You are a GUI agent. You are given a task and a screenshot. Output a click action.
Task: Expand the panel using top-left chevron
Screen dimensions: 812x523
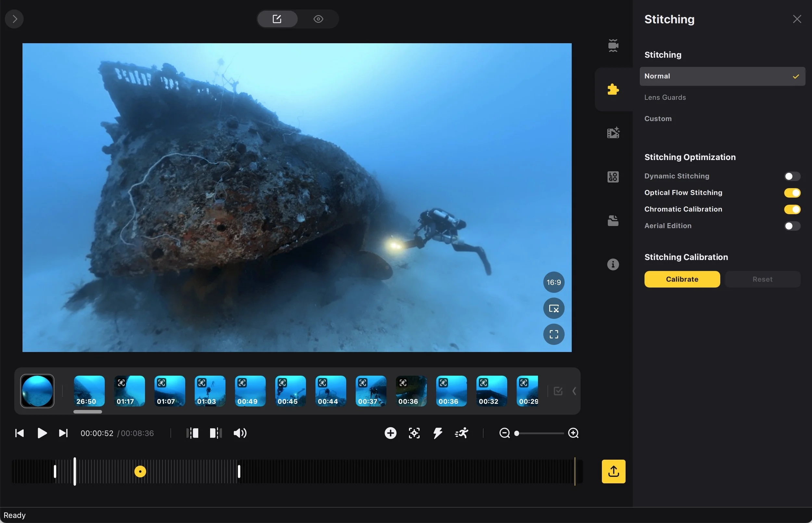(14, 19)
